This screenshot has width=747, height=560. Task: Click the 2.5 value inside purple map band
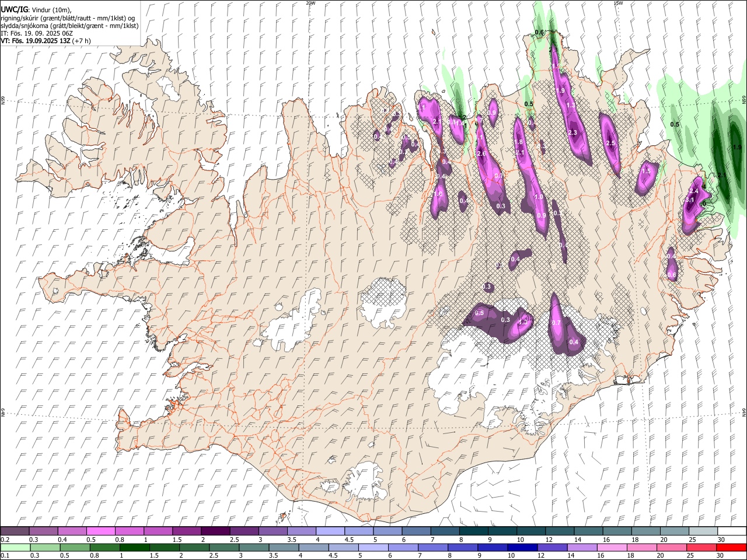pos(611,143)
